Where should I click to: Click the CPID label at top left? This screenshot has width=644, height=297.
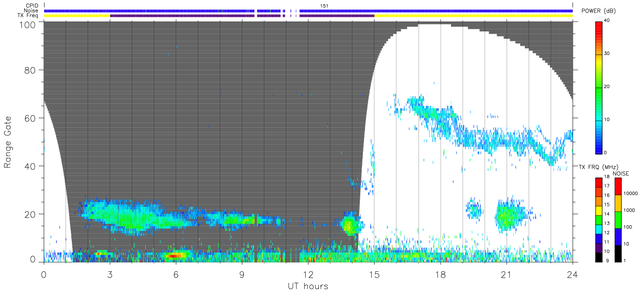(x=32, y=6)
